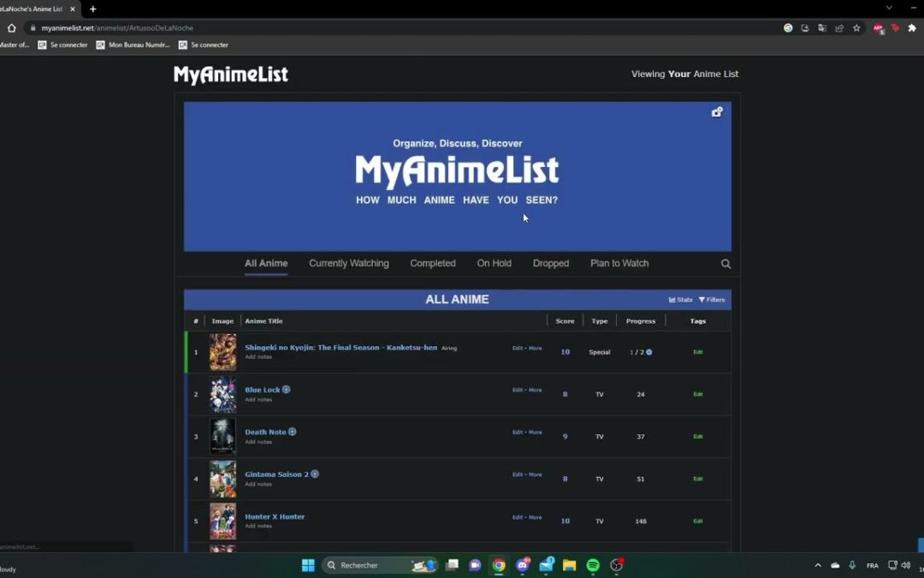Close the Anime List browser tab
Image resolution: width=924 pixels, height=578 pixels.
[73, 9]
